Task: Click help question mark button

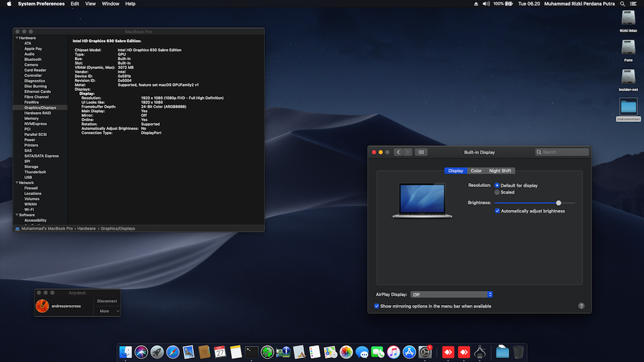Action: coord(581,306)
